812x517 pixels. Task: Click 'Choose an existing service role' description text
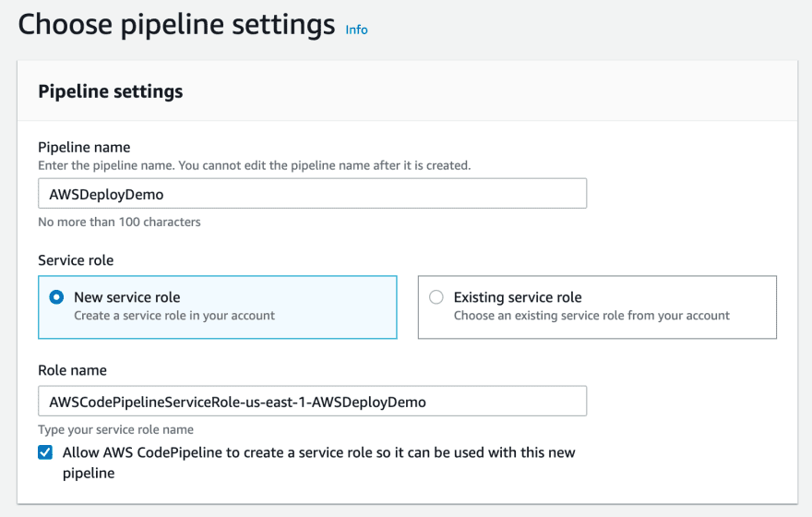[591, 316]
